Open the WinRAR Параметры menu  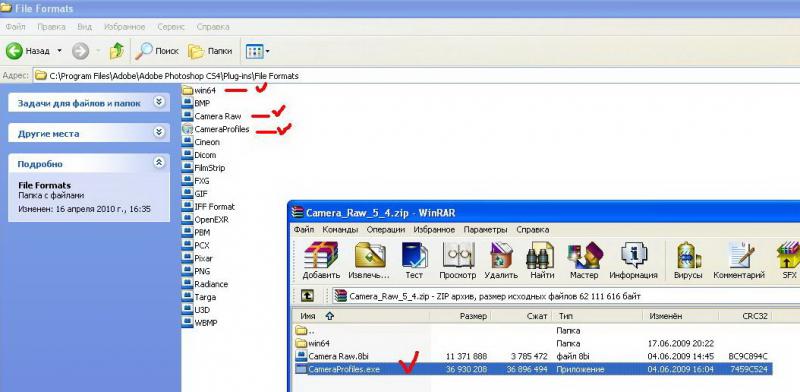click(x=485, y=230)
